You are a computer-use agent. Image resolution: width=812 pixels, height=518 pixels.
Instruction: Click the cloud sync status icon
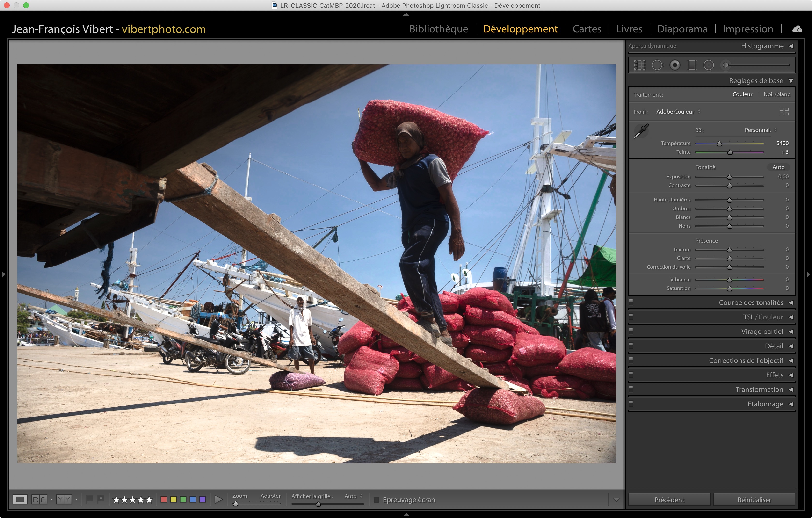[x=797, y=29]
